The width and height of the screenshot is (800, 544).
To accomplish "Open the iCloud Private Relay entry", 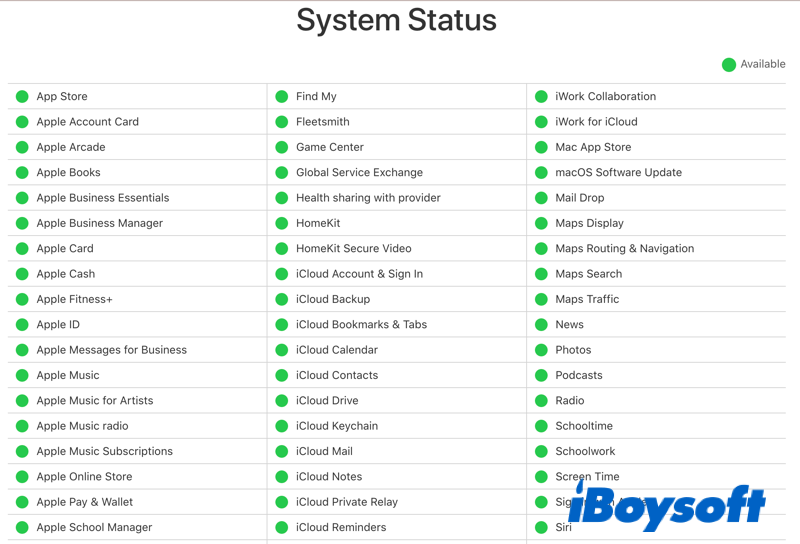I will click(x=346, y=502).
